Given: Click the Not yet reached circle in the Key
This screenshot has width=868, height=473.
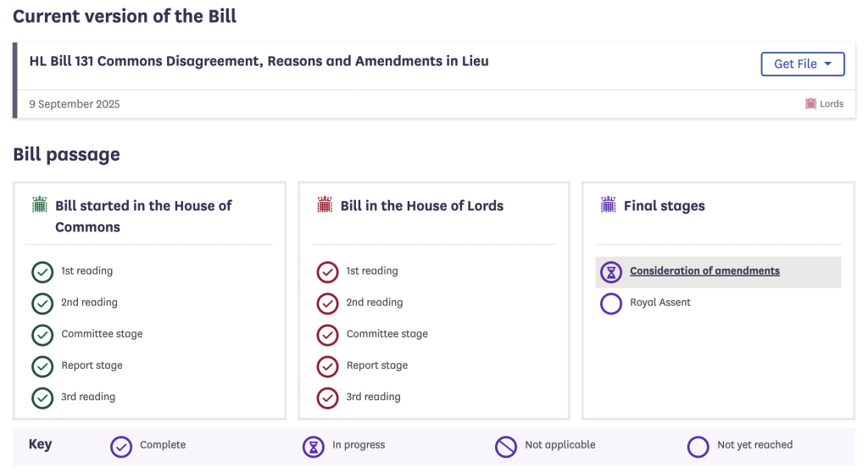Looking at the screenshot, I should pyautogui.click(x=698, y=446).
